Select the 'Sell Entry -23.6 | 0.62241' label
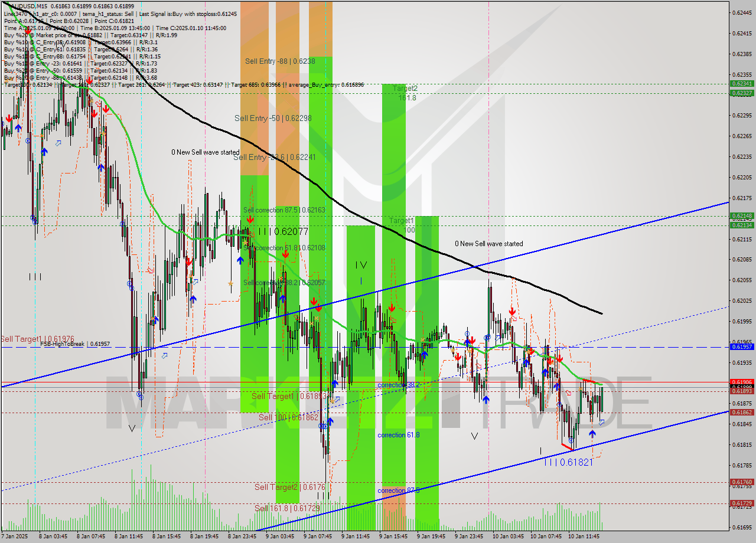 (275, 157)
